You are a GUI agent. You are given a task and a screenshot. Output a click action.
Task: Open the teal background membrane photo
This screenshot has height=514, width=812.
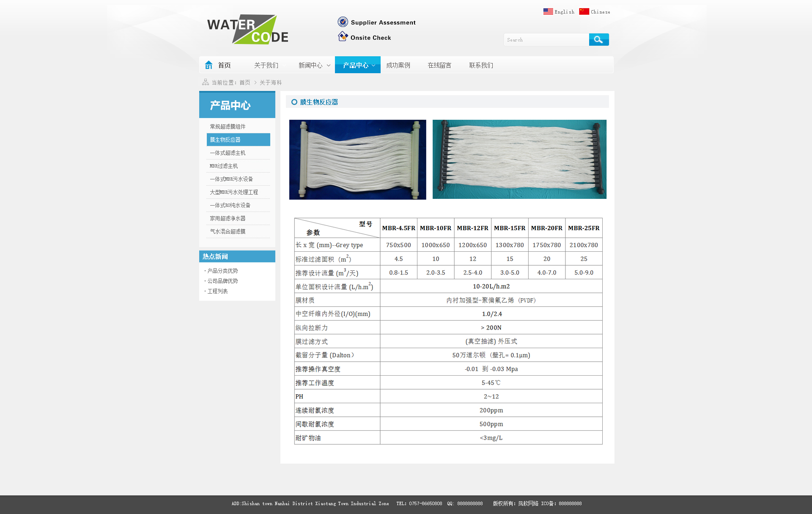[x=519, y=159]
